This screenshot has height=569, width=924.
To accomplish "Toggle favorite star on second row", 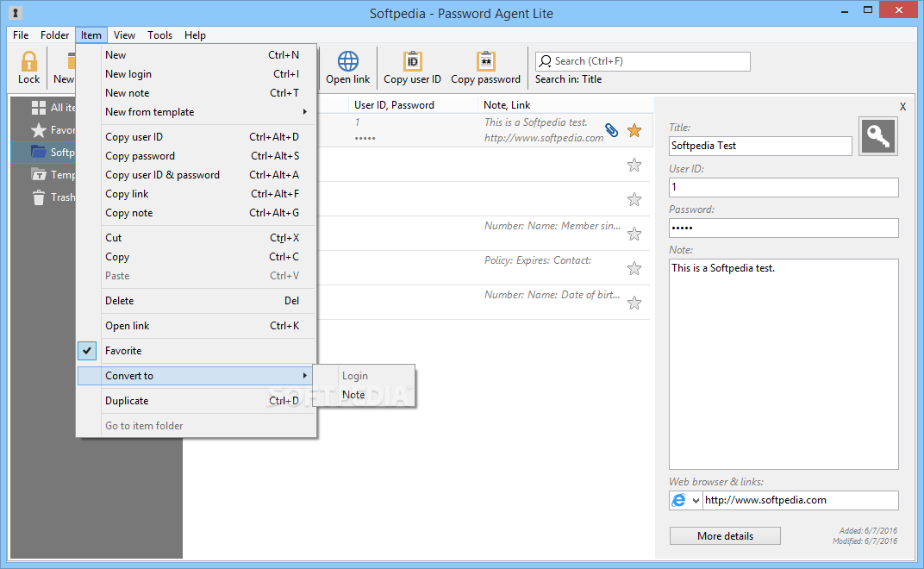I will [634, 165].
